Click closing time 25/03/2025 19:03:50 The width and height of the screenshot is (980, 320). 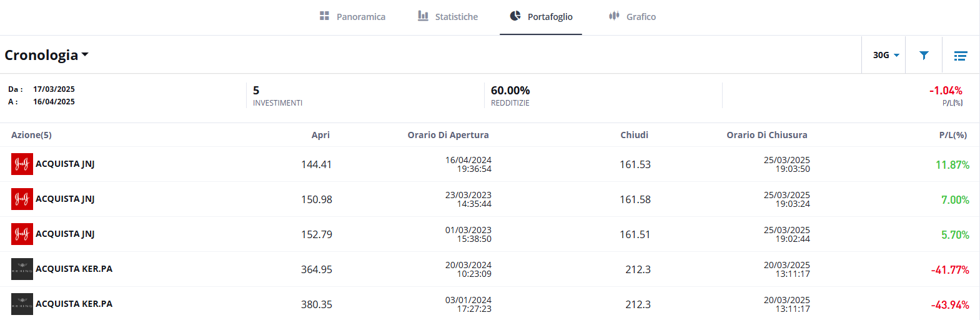[x=787, y=164]
